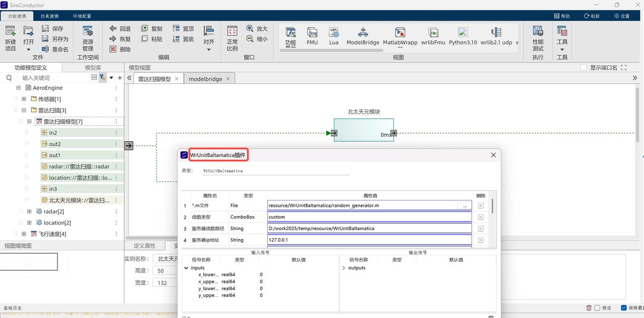The image size is (644, 318).
Task: Open 资源管理 (Resource Manager) in the ribbon
Action: click(x=88, y=32)
